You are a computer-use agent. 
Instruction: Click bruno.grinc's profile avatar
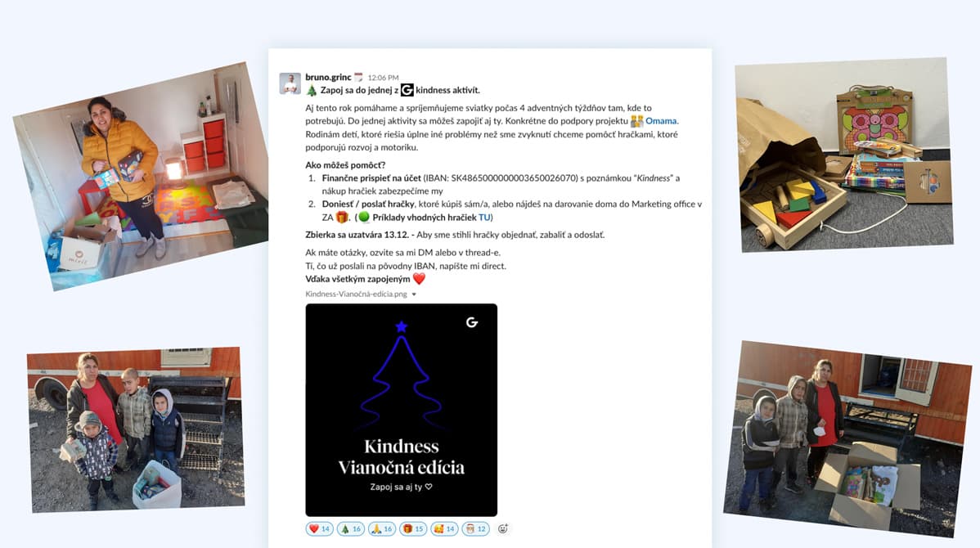pyautogui.click(x=290, y=83)
